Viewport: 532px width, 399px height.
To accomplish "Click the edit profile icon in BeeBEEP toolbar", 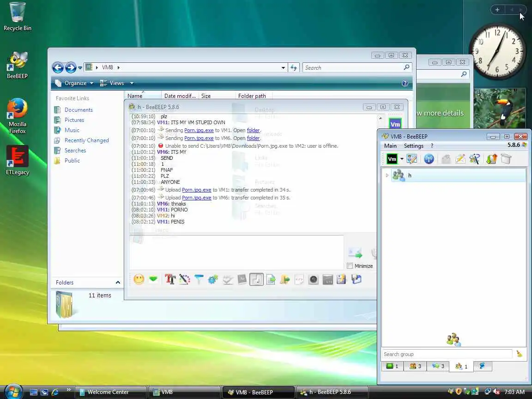I will coord(412,159).
